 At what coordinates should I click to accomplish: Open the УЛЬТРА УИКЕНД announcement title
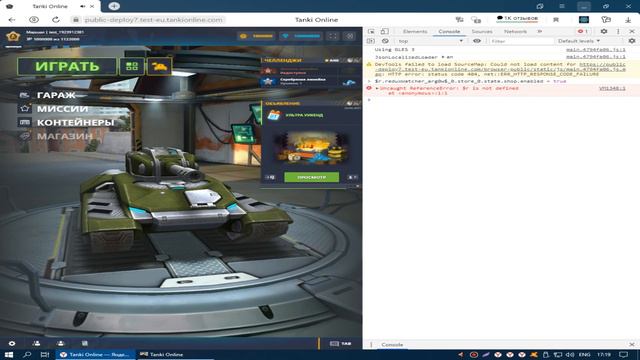click(304, 116)
